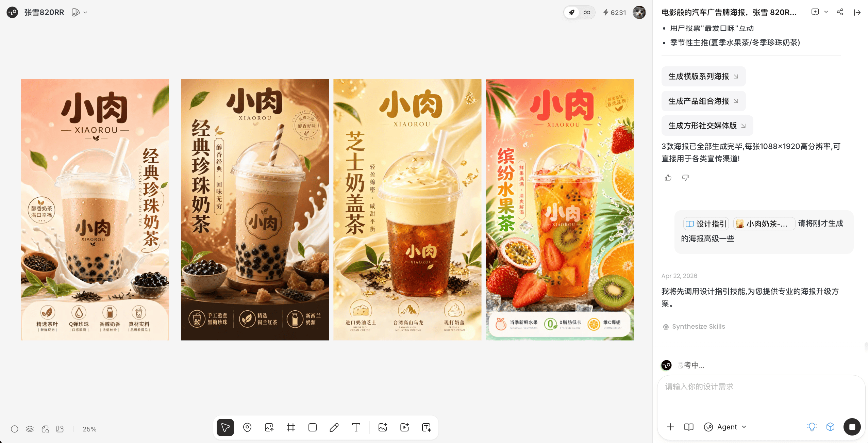This screenshot has width=868, height=443.
Task: Give thumbs down to the response
Action: click(x=685, y=178)
